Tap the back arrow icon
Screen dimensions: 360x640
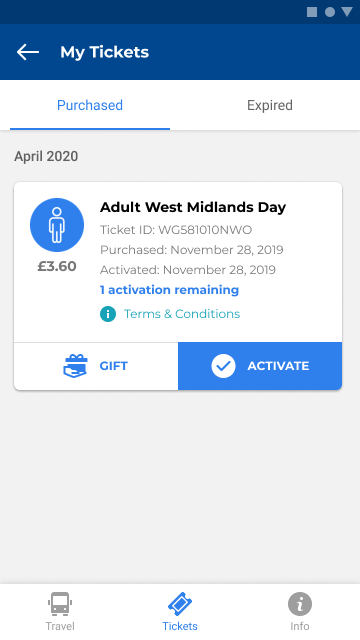(x=28, y=52)
